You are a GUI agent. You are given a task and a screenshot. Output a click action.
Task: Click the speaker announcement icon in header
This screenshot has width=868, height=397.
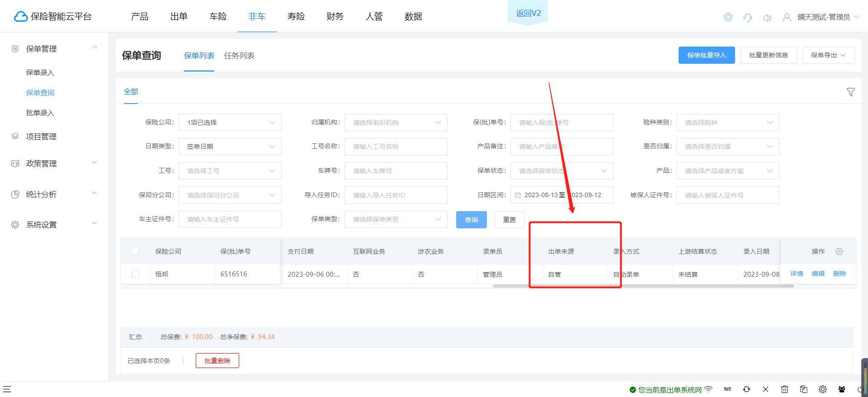coord(767,18)
